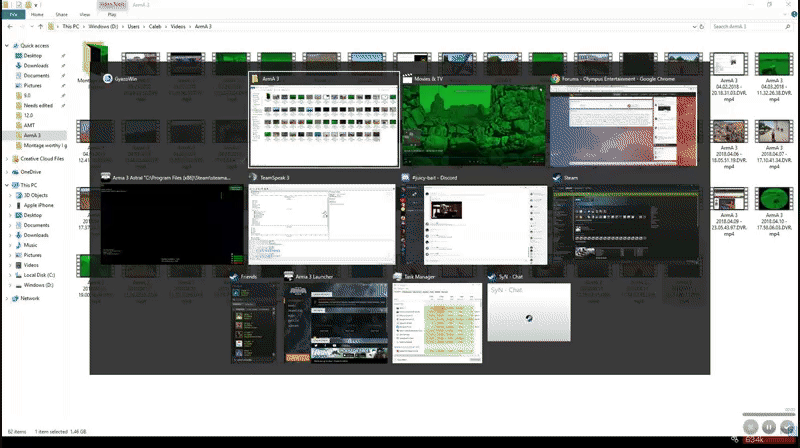Open the Forums - Olympus Entertainment Chrome window
This screenshot has height=448, width=800.
click(623, 126)
